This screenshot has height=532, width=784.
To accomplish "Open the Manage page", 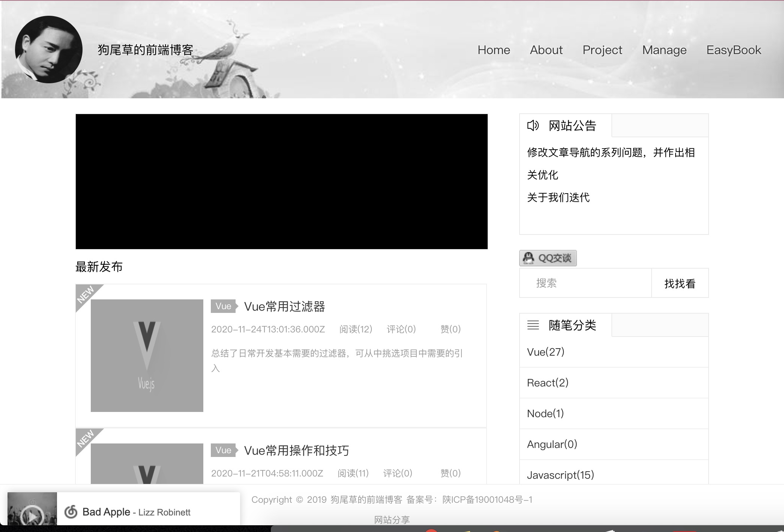I will pos(664,50).
